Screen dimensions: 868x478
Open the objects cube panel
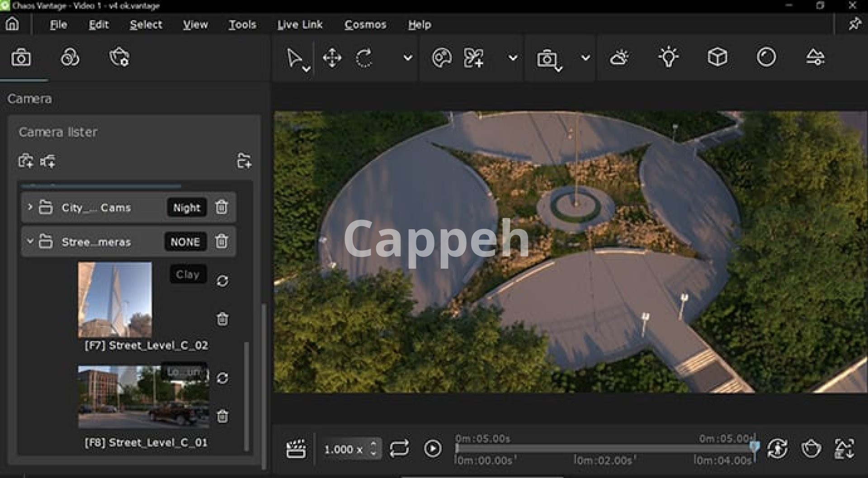coord(717,57)
